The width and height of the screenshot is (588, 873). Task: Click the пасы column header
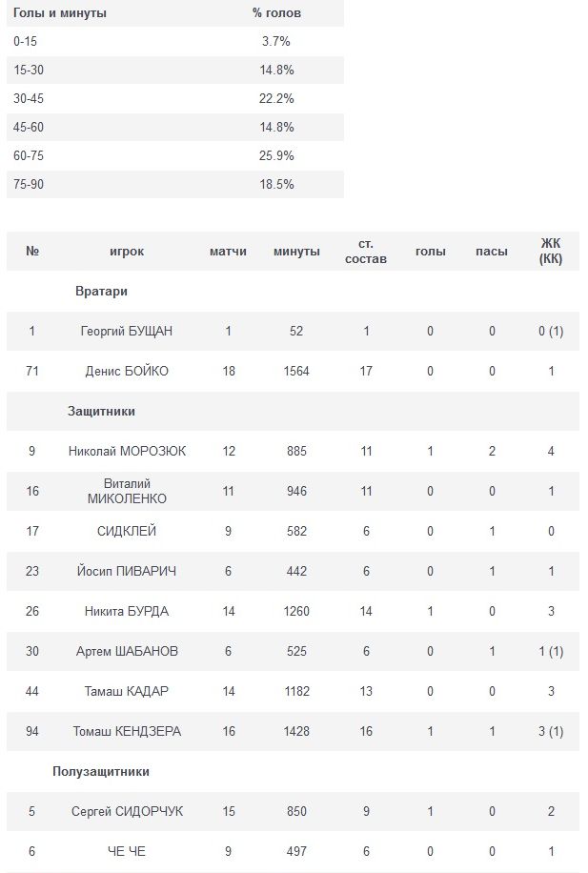(x=492, y=252)
